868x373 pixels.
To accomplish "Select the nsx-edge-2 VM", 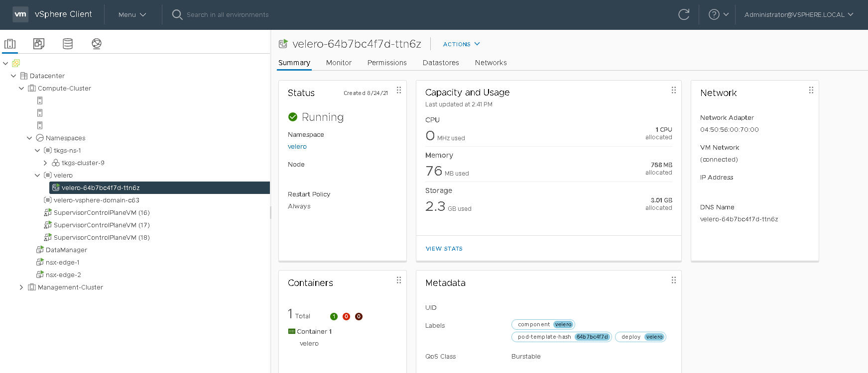I will pyautogui.click(x=63, y=275).
